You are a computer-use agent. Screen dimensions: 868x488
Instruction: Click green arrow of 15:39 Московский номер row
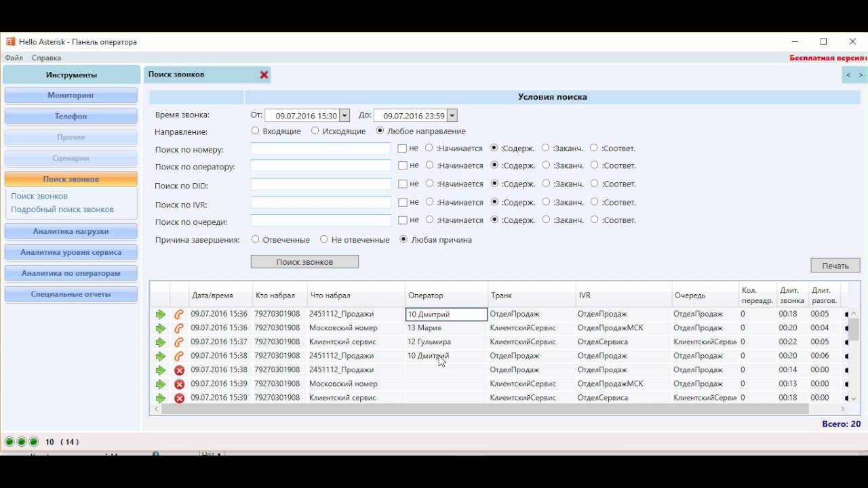(x=160, y=384)
